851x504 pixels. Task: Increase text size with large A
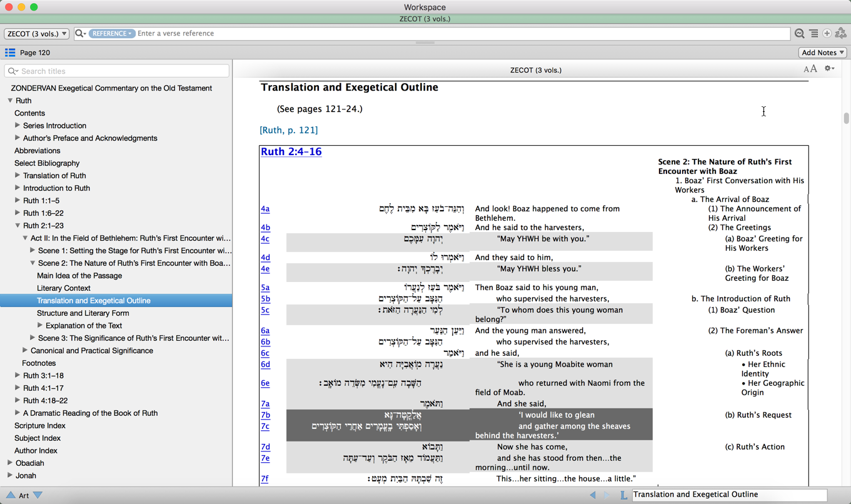coord(813,69)
